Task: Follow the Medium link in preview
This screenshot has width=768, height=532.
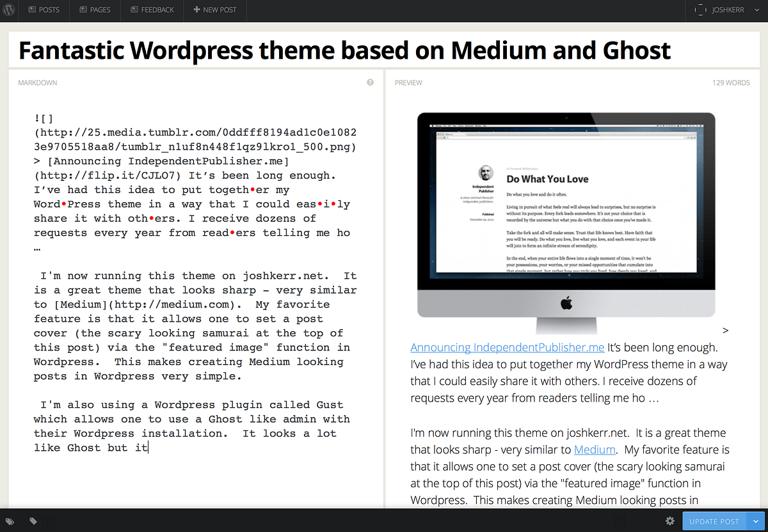Action: [x=595, y=450]
